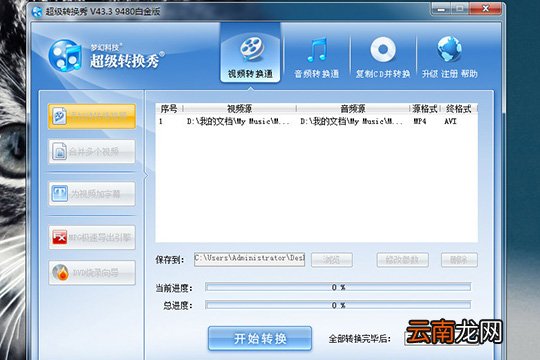Launch the DVD burning wizard flame button

(x=92, y=273)
